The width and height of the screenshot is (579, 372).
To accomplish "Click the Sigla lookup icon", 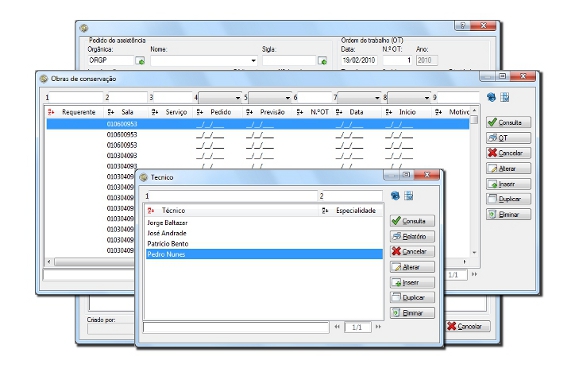I will coord(322,61).
